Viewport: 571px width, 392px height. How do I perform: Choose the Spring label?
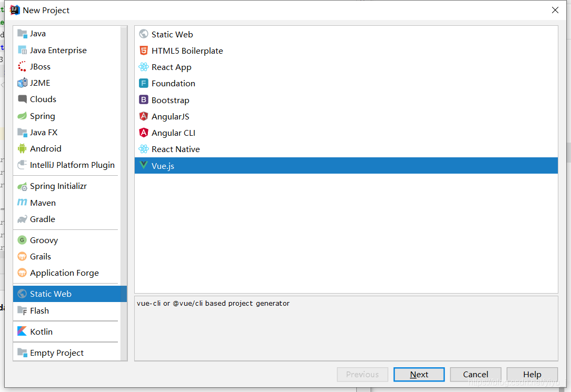43,116
